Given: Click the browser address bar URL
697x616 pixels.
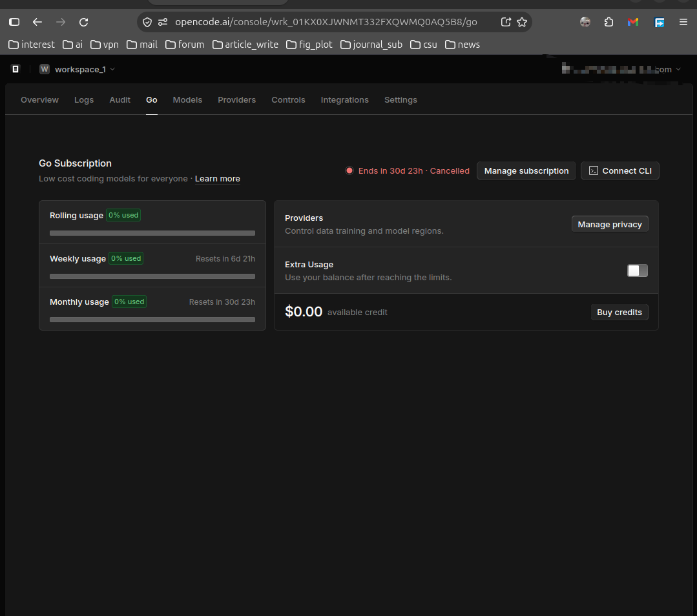Looking at the screenshot, I should [326, 22].
